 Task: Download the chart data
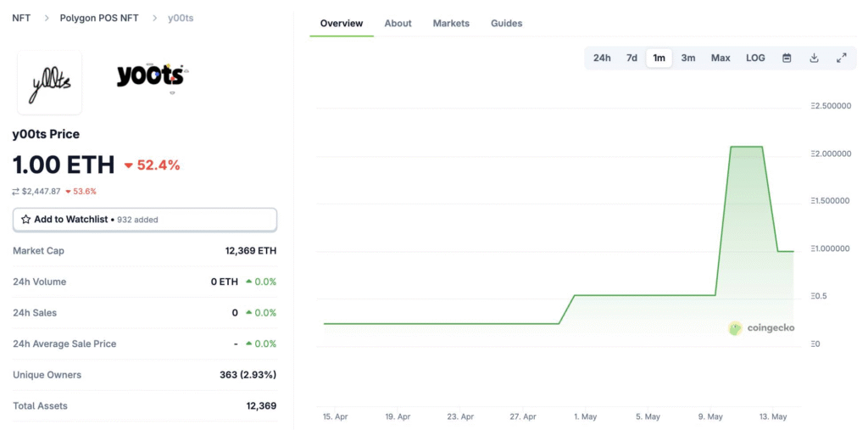814,58
